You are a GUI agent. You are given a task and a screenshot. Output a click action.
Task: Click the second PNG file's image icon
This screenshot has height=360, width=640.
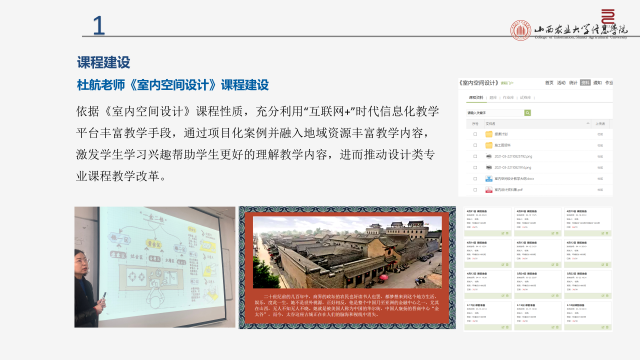(x=489, y=167)
